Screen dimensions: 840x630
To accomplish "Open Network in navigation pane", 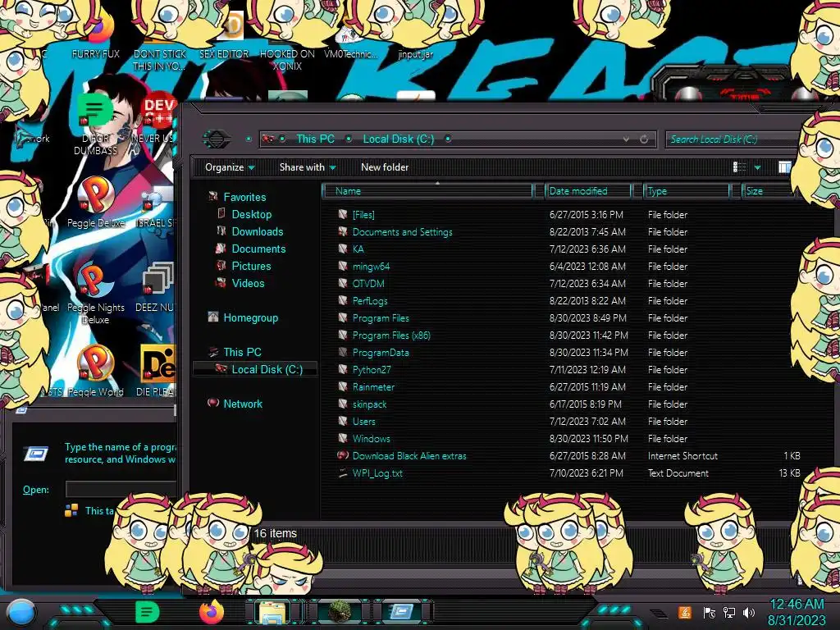I will (243, 404).
